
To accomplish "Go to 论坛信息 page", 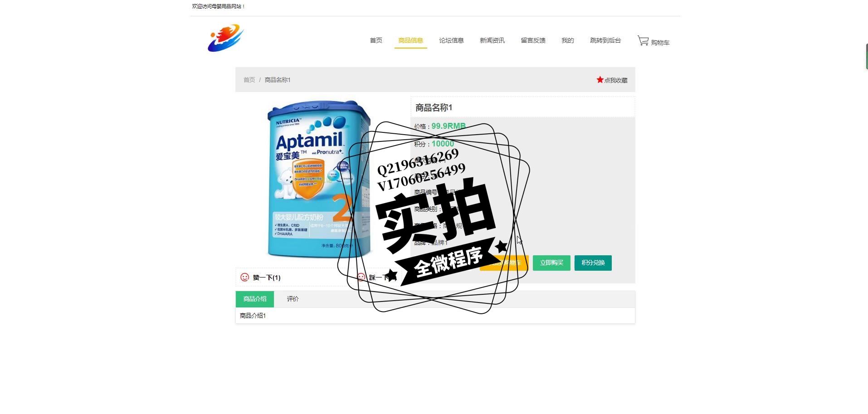I will (451, 40).
